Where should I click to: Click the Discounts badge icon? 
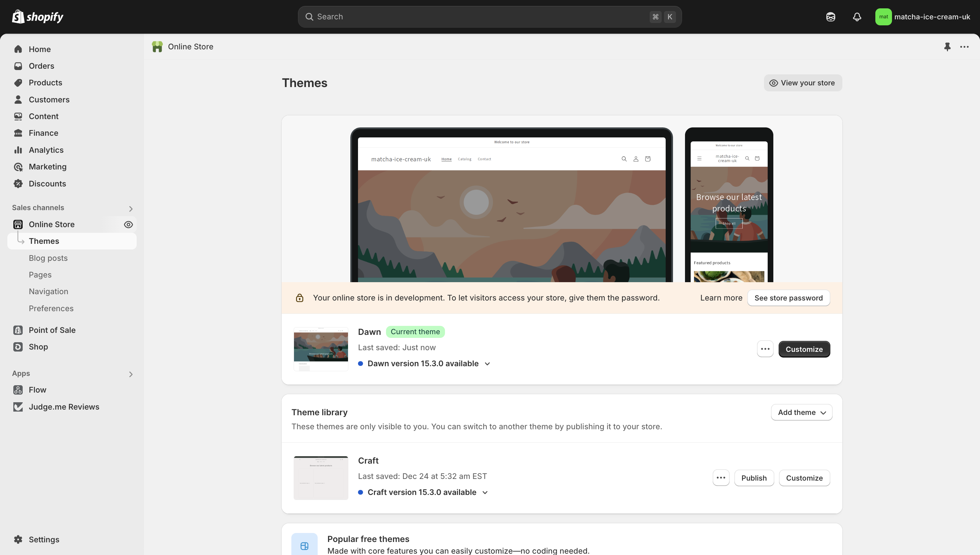coord(18,183)
